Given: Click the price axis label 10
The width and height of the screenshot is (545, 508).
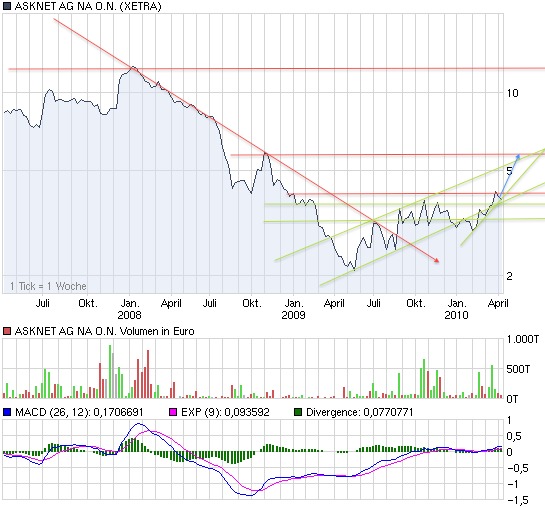Looking at the screenshot, I should [x=512, y=93].
